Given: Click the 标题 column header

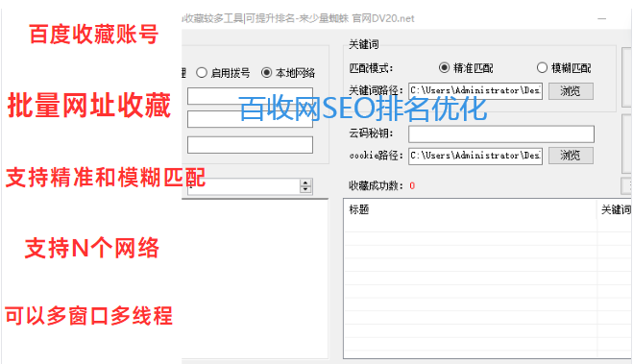Looking at the screenshot, I should point(471,209).
